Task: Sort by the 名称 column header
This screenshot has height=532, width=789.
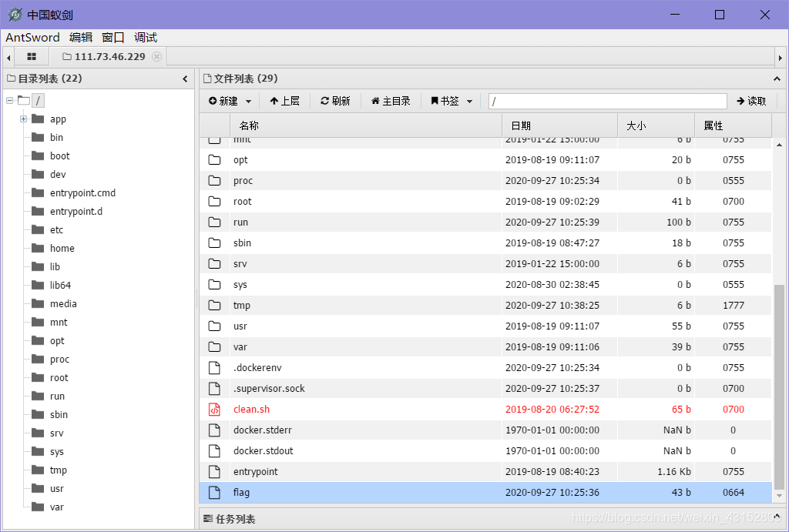Action: tap(366, 125)
